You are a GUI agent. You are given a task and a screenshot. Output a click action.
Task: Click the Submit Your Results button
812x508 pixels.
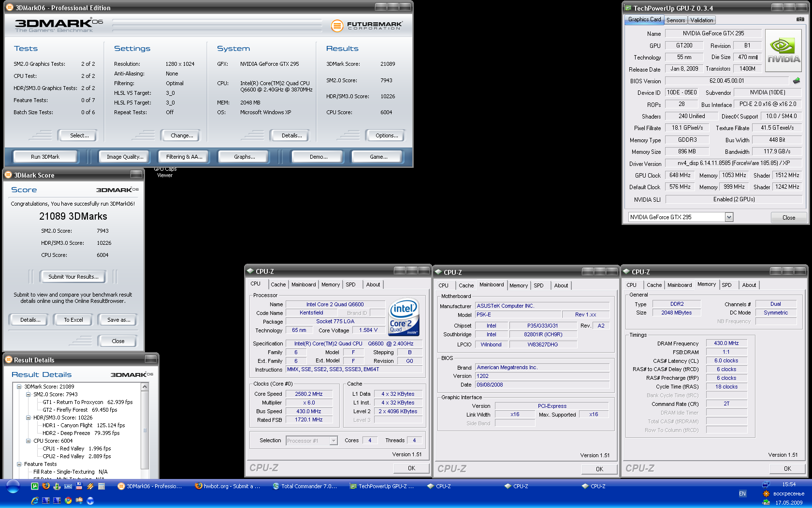(x=73, y=277)
